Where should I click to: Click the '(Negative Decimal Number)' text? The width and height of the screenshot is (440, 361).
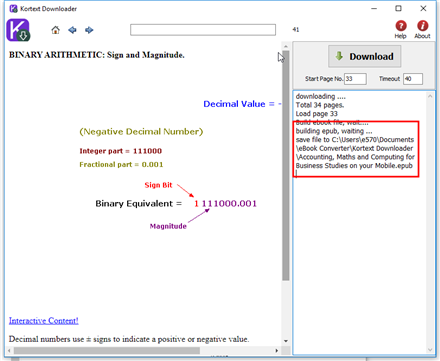coord(141,132)
